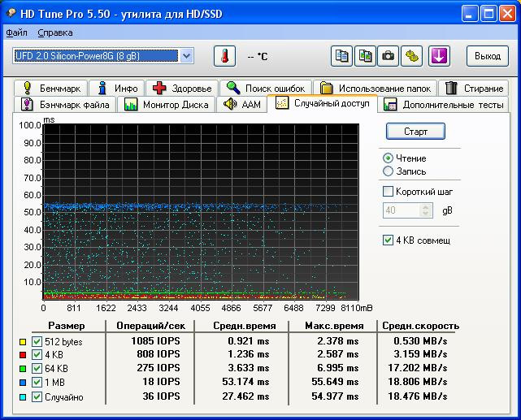Open options wrench toolbar icon
The width and height of the screenshot is (521, 420).
click(412, 56)
